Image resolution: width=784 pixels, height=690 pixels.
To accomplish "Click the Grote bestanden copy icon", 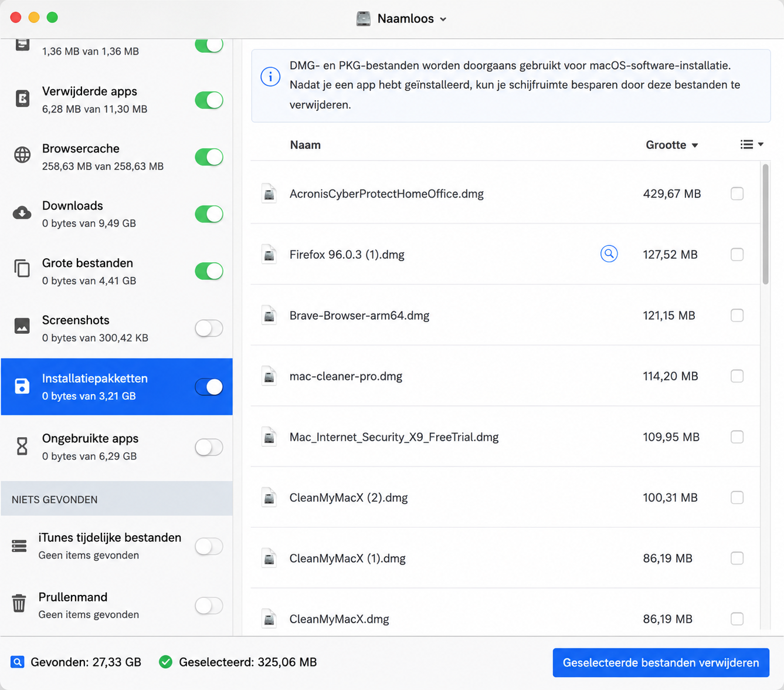I will point(22,268).
